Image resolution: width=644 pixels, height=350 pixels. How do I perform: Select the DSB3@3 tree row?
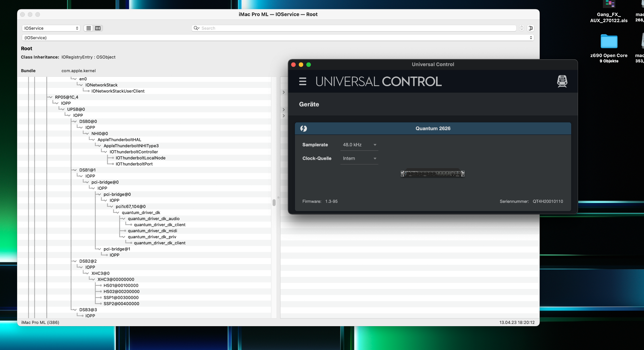[x=88, y=310]
